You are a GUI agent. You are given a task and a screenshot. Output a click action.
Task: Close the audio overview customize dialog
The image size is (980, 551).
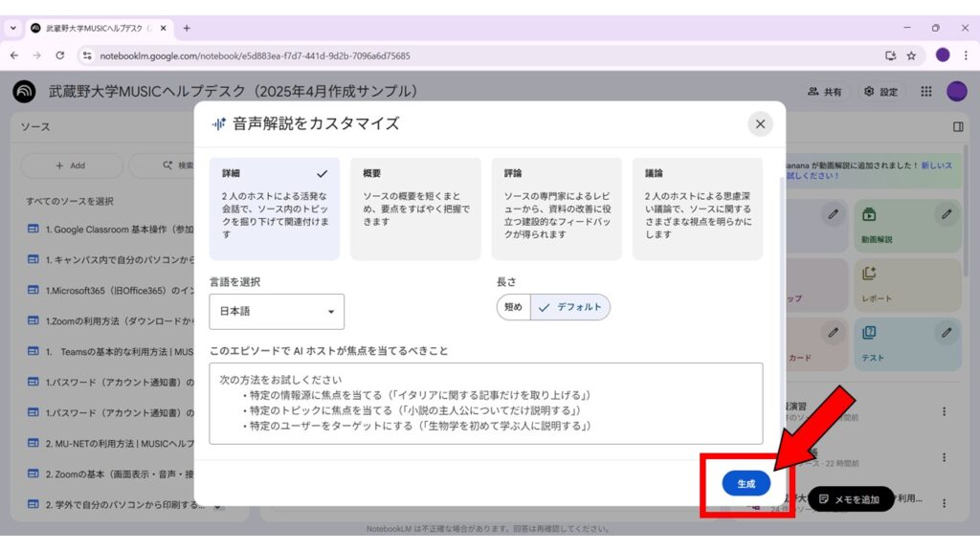click(760, 123)
